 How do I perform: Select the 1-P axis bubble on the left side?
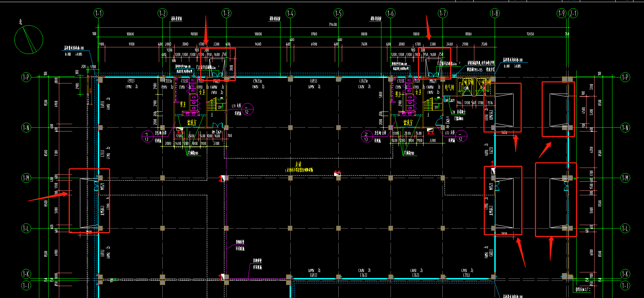pos(26,77)
